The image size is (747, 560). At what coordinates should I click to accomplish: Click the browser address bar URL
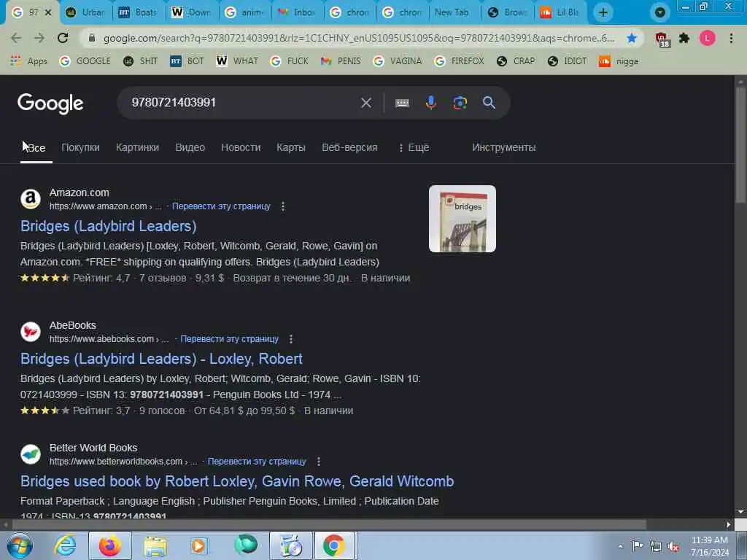(358, 38)
